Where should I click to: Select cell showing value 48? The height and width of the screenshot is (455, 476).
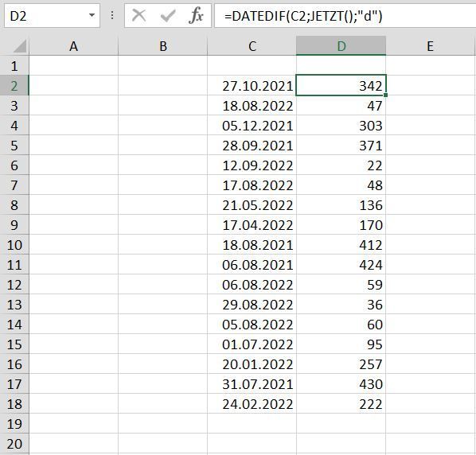[341, 185]
